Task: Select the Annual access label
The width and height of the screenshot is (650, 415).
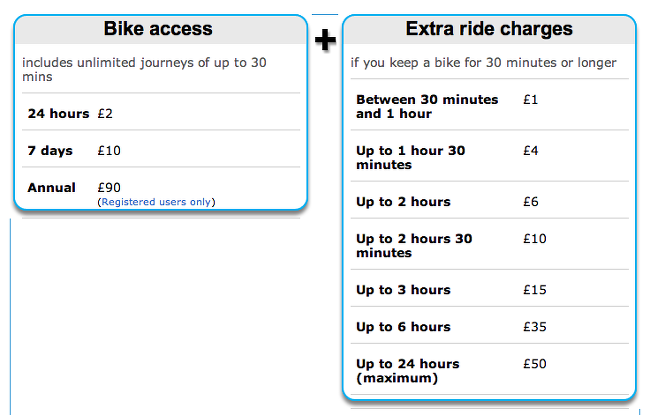Action: [51, 187]
